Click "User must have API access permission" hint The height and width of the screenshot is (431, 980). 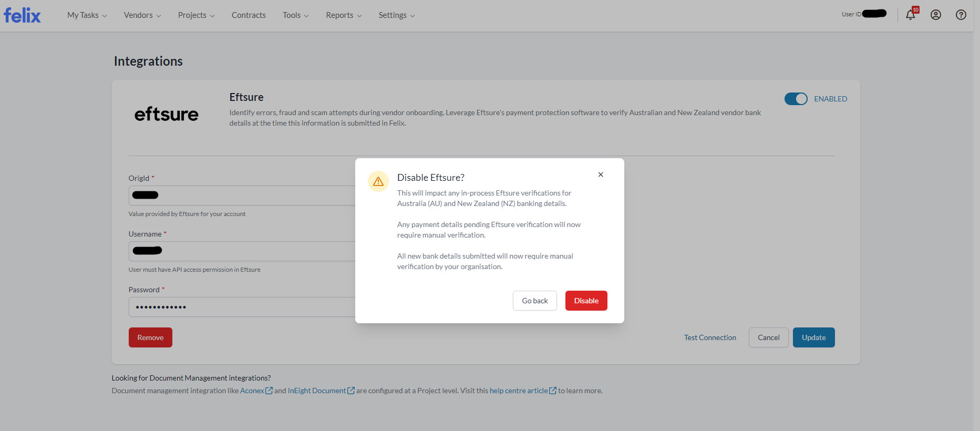[194, 270]
